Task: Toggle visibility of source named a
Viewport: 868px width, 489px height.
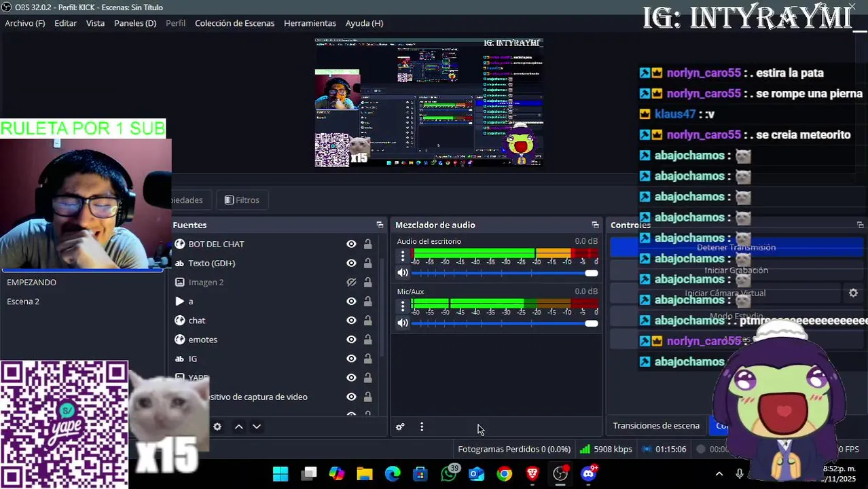Action: point(351,301)
